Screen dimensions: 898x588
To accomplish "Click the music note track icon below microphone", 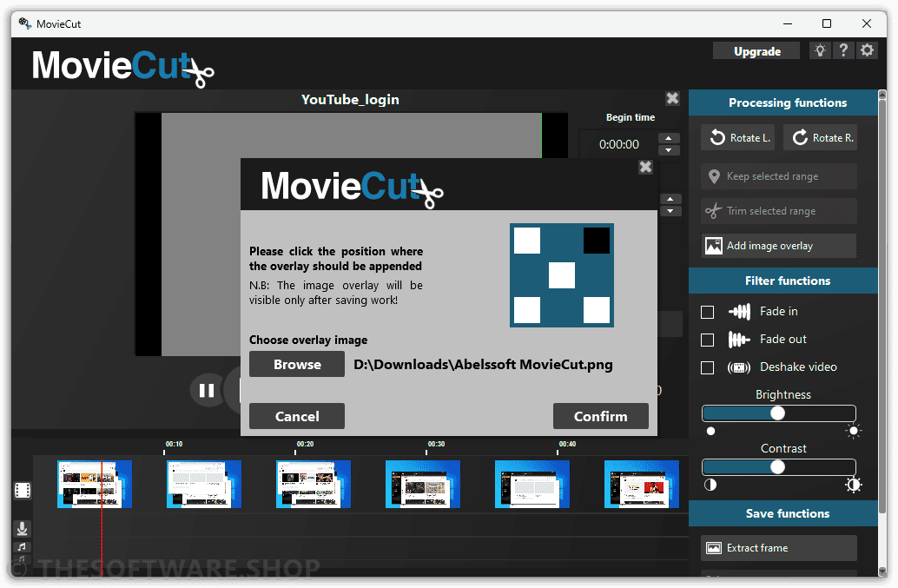I will 22,547.
